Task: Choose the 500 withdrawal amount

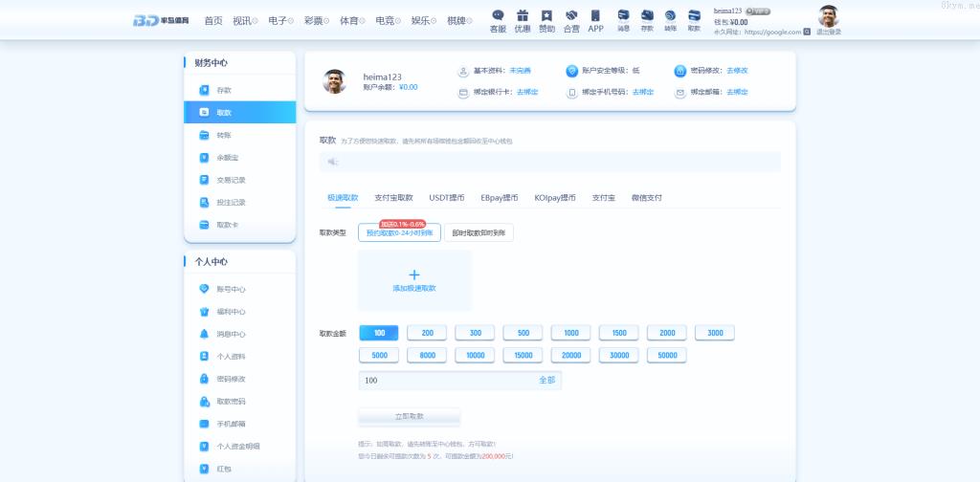Action: click(523, 333)
